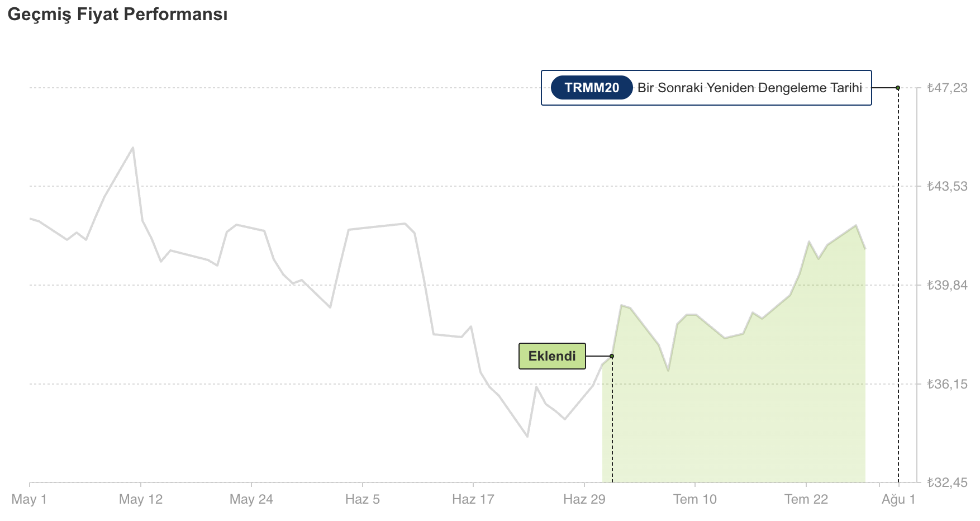Image resolution: width=980 pixels, height=521 pixels.
Task: Click the Tem 22 date label
Action: (x=806, y=499)
